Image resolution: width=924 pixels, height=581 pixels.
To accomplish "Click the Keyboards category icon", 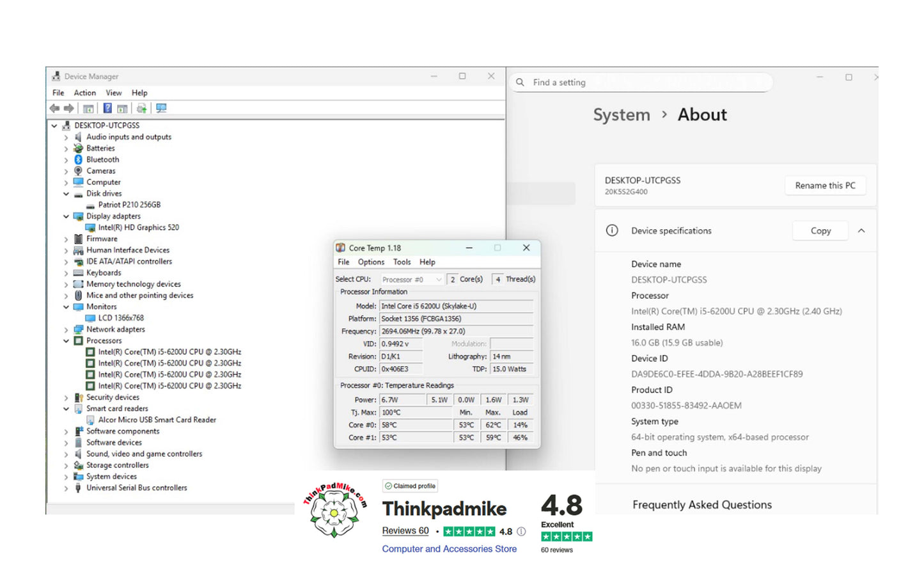I will (78, 273).
